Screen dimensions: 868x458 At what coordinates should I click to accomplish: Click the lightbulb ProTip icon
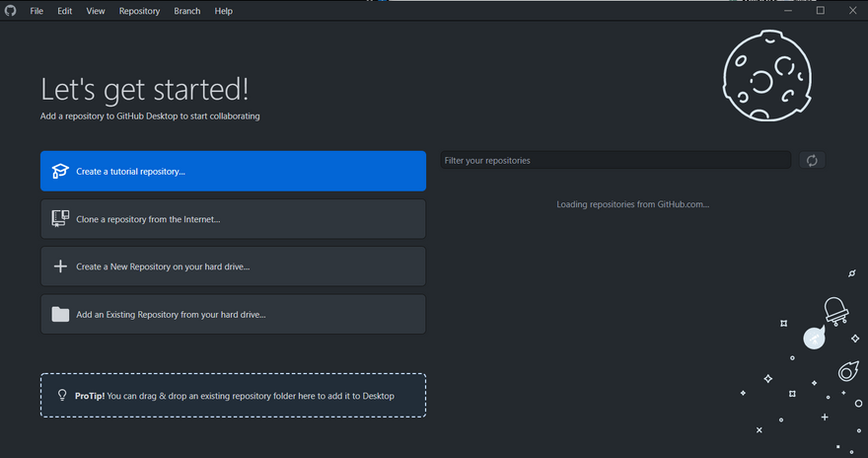(61, 396)
